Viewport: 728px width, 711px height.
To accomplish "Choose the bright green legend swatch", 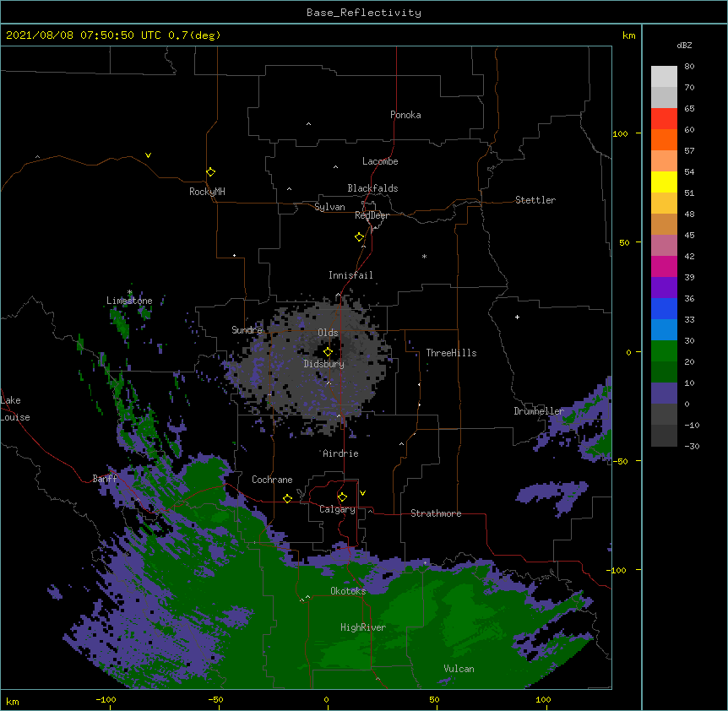I will click(x=664, y=351).
